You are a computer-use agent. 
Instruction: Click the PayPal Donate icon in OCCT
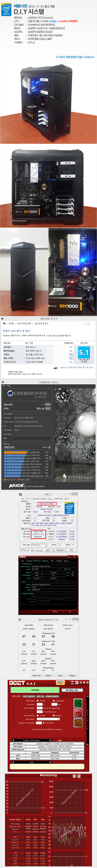pos(60,682)
